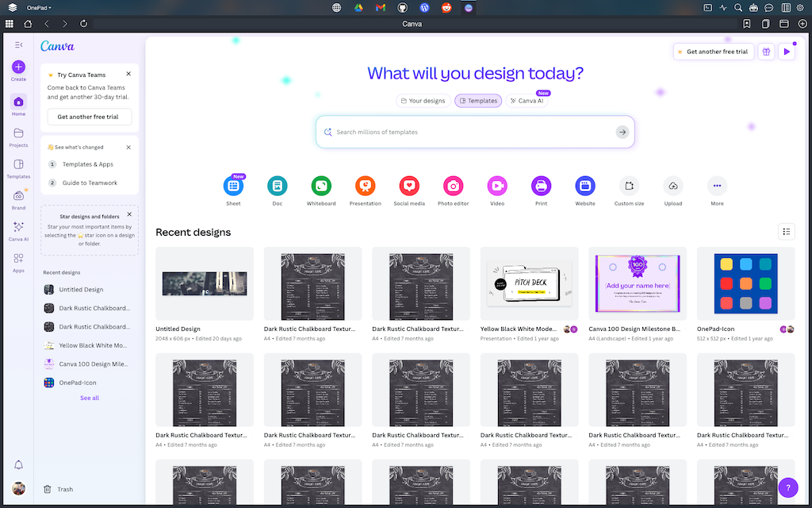Dismiss the Star designs and folders tip
This screenshot has width=812, height=508.
click(129, 214)
